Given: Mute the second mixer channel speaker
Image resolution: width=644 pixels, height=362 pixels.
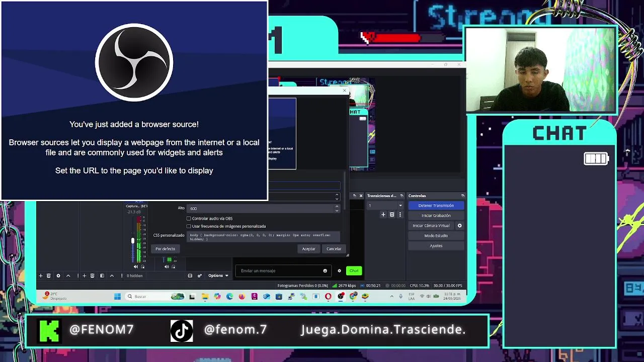Looking at the screenshot, I should (167, 267).
